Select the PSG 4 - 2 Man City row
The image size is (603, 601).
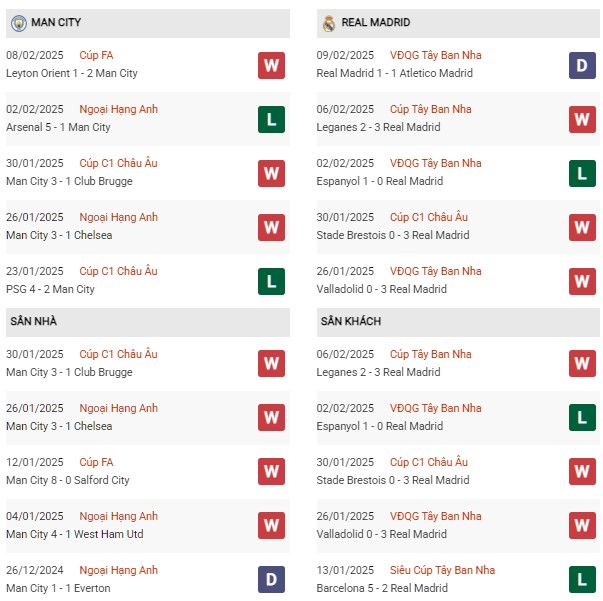tap(148, 281)
